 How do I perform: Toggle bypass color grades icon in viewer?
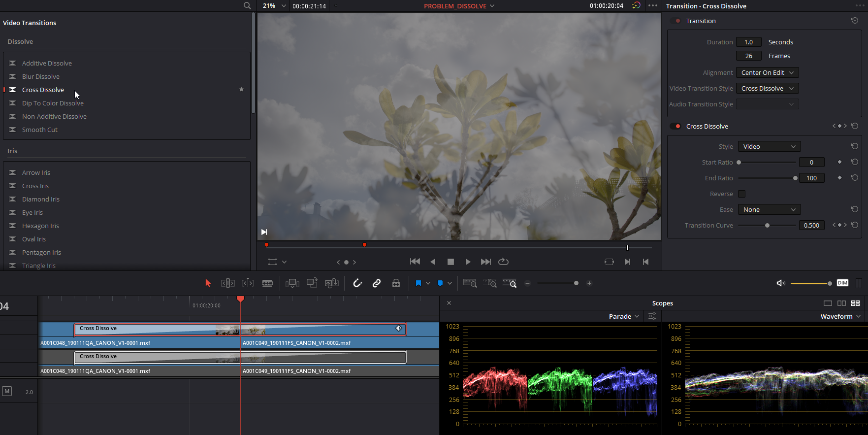coord(636,6)
